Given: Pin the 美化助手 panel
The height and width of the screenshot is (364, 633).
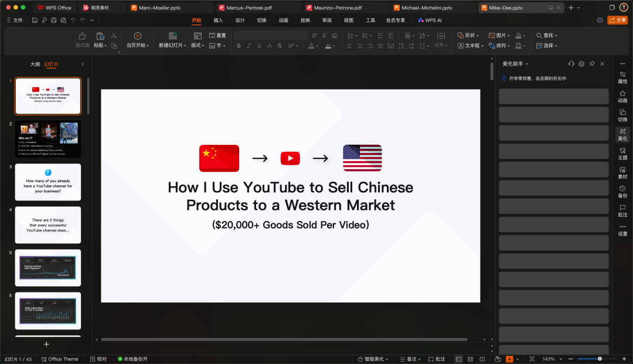Looking at the screenshot, I should tap(592, 64).
